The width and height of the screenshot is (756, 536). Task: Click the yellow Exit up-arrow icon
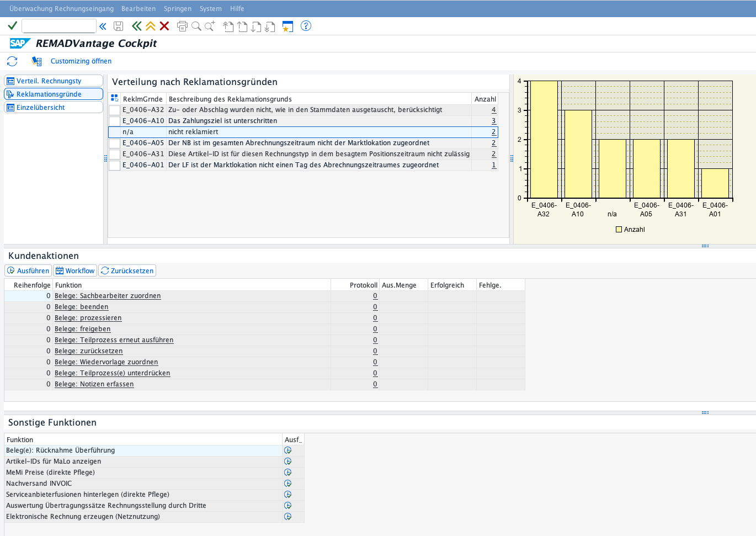[150, 26]
